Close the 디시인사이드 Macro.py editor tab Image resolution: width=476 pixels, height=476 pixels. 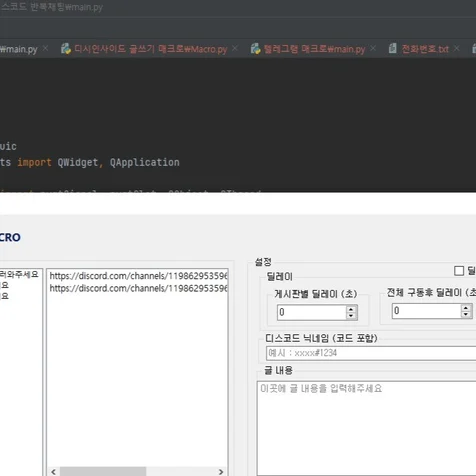[235, 48]
